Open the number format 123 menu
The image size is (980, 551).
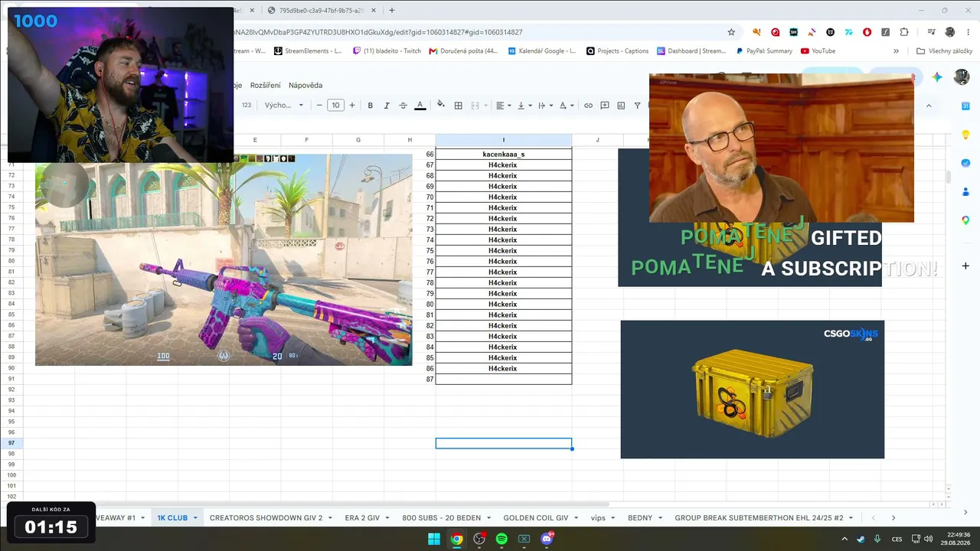point(247,106)
